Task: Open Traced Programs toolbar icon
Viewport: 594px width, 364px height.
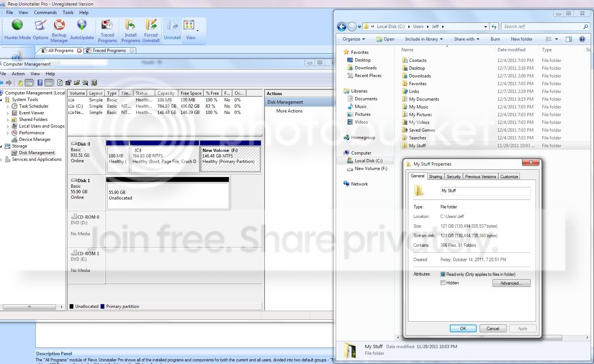Action: coord(107,31)
